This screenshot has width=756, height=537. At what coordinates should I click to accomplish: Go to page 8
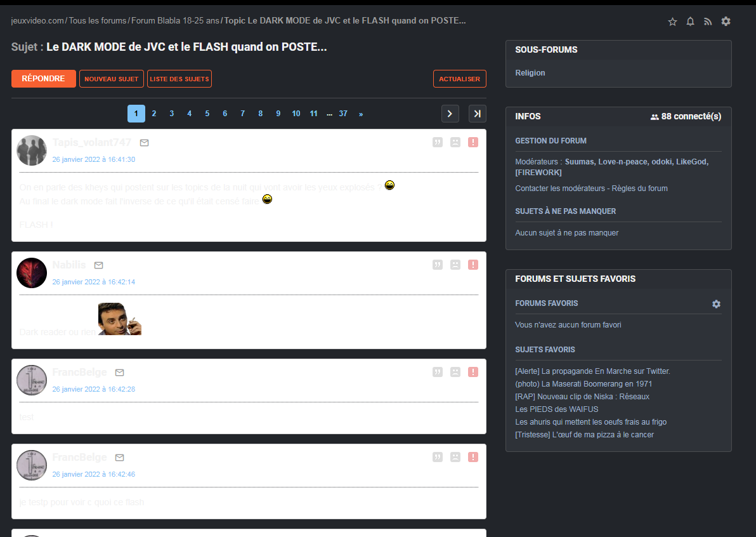click(261, 114)
